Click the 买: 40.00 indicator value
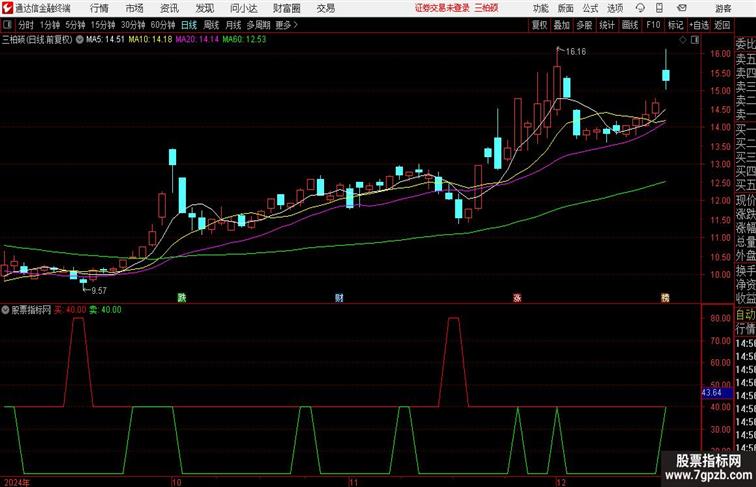 (x=70, y=310)
